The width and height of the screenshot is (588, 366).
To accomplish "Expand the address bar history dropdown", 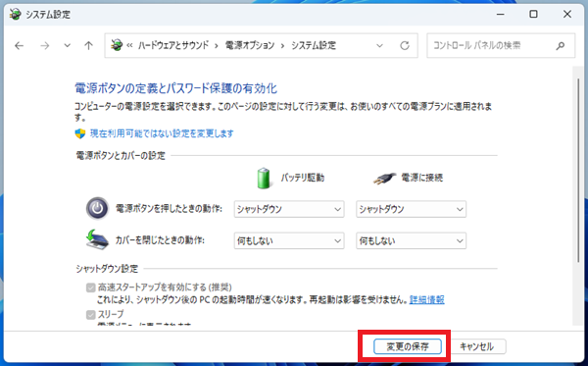I will [x=379, y=46].
